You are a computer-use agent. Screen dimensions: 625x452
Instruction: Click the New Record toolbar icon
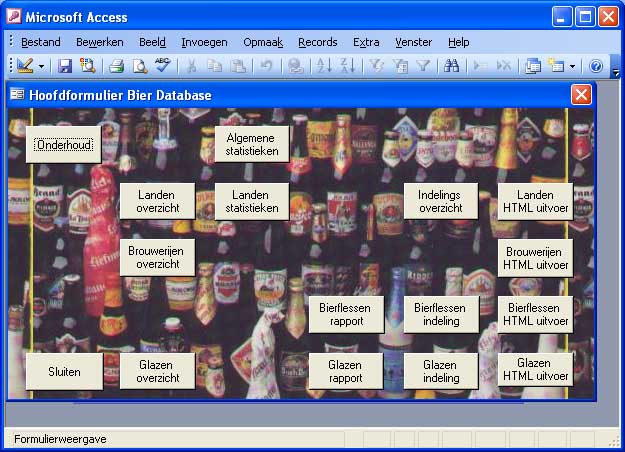coord(480,66)
